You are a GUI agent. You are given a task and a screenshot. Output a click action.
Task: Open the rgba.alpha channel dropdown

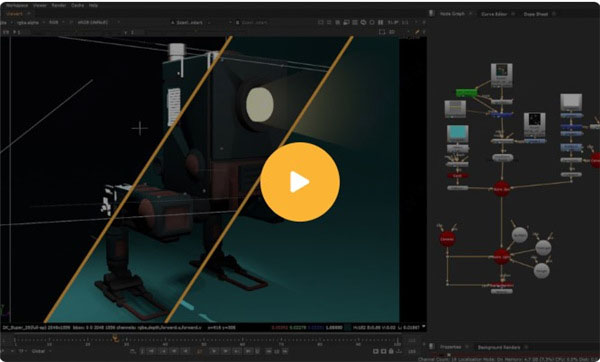(30, 23)
